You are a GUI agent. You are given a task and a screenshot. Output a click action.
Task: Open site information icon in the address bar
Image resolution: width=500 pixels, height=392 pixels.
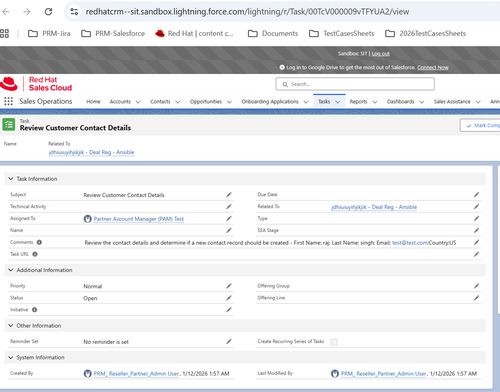tap(74, 12)
